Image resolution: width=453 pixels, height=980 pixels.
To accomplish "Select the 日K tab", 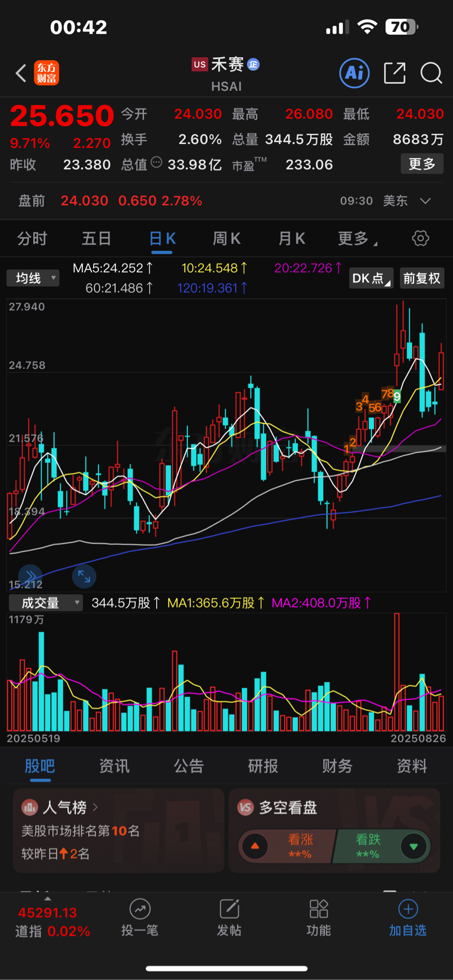I will (162, 239).
